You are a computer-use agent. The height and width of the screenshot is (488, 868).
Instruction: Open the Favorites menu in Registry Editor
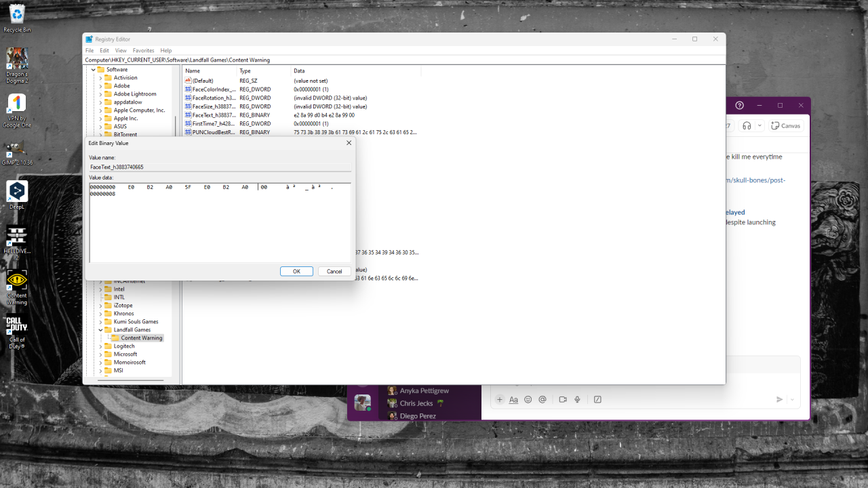[143, 51]
